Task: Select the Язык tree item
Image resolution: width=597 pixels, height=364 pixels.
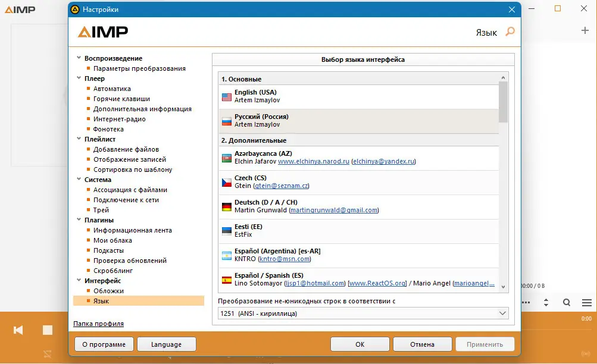Action: point(139,301)
